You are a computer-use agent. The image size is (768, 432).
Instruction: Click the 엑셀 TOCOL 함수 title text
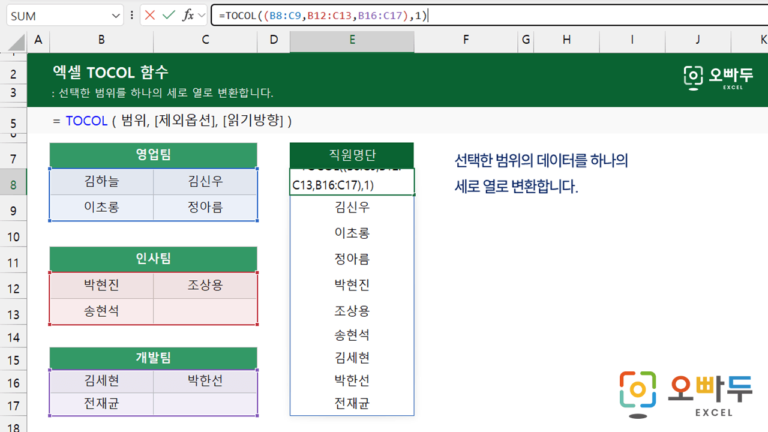(111, 73)
